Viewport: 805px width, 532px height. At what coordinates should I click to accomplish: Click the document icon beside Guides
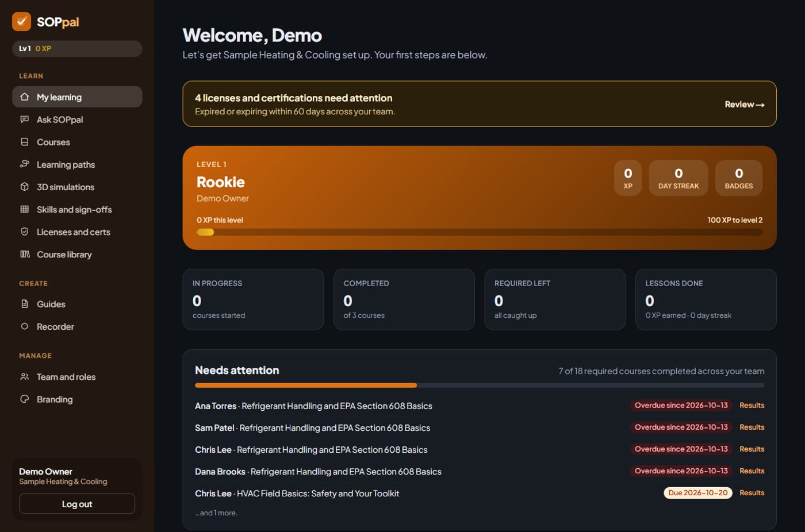pyautogui.click(x=25, y=304)
